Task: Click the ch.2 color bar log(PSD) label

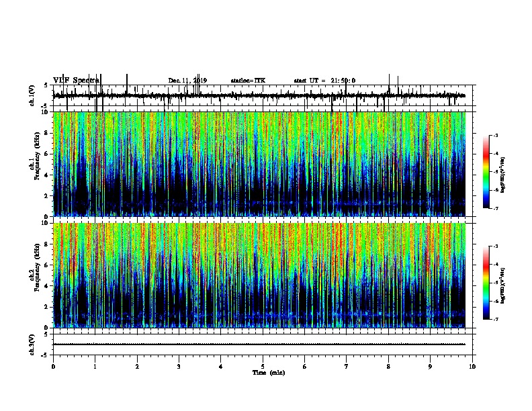Action: click(x=502, y=285)
